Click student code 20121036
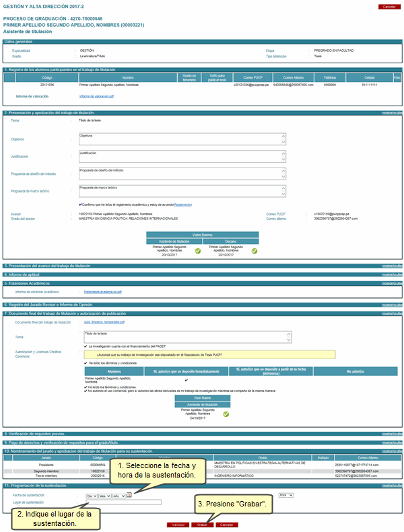This screenshot has height=532, width=404. tap(47, 85)
